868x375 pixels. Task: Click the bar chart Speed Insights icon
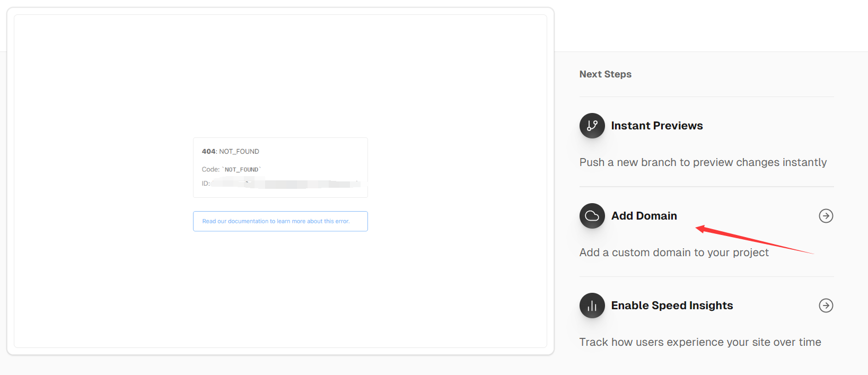click(592, 306)
